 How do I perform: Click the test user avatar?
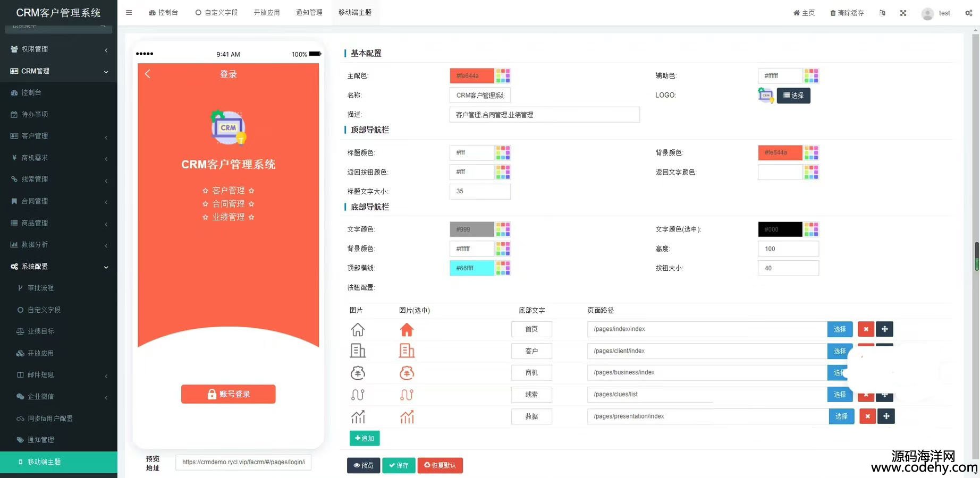tap(927, 13)
